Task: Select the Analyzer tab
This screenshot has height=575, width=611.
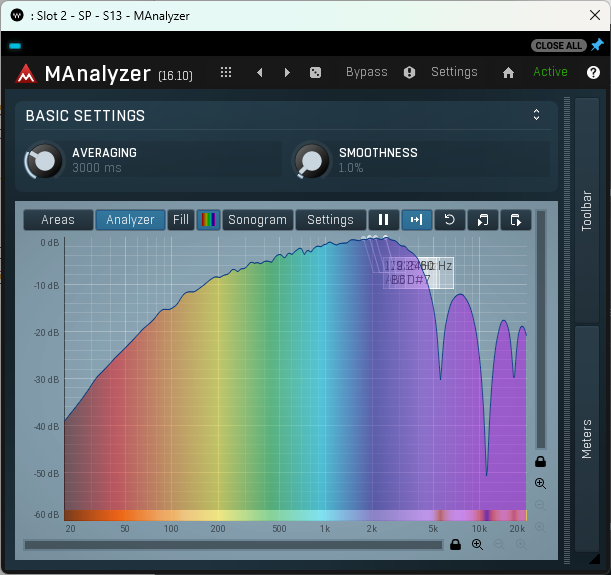Action: (131, 220)
